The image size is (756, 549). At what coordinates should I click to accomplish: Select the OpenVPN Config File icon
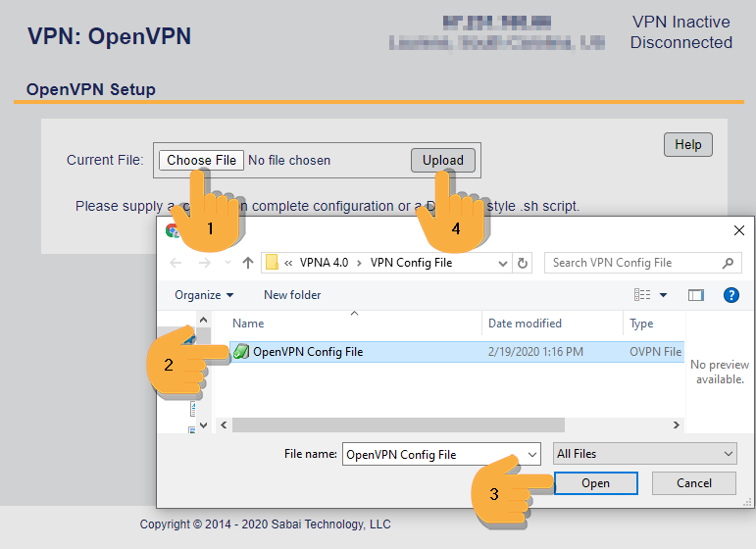[x=241, y=351]
